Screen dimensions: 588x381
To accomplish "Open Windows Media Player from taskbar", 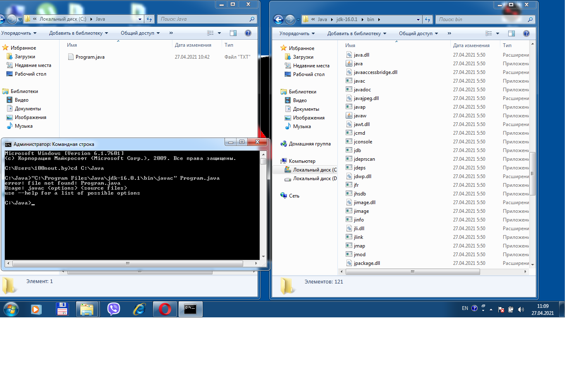I will point(36,309).
